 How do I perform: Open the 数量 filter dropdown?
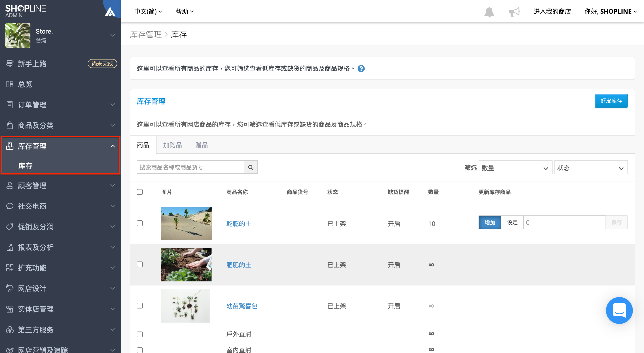click(515, 168)
